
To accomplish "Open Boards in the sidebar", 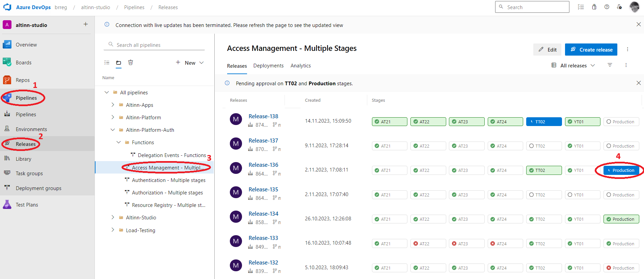I will tap(24, 62).
